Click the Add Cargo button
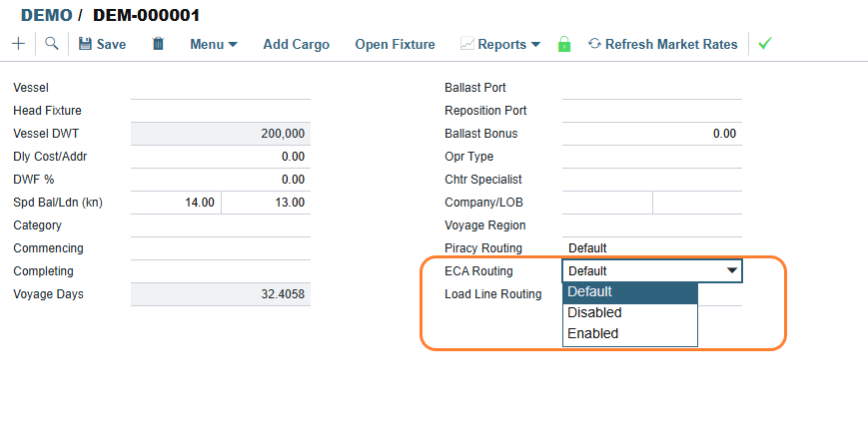 click(296, 44)
